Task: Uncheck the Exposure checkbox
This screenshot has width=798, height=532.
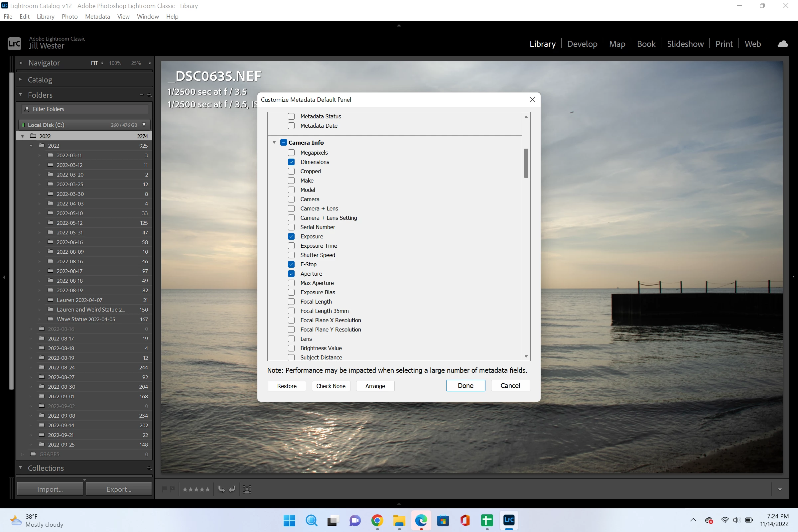Action: coord(291,236)
